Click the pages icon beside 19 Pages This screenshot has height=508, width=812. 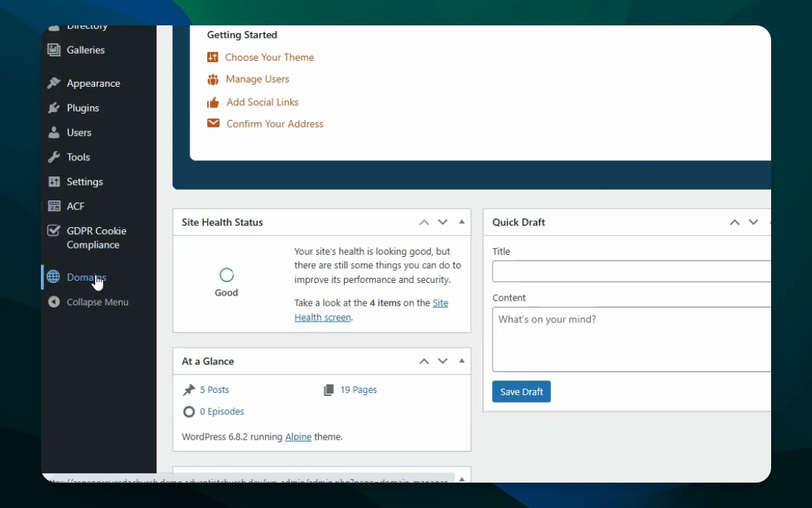pos(329,389)
